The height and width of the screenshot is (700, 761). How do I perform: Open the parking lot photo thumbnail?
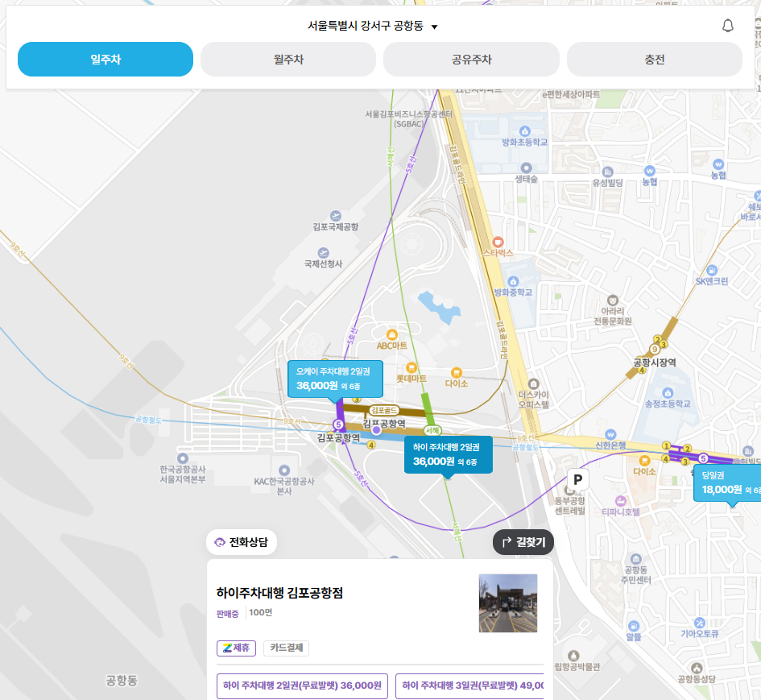[508, 603]
